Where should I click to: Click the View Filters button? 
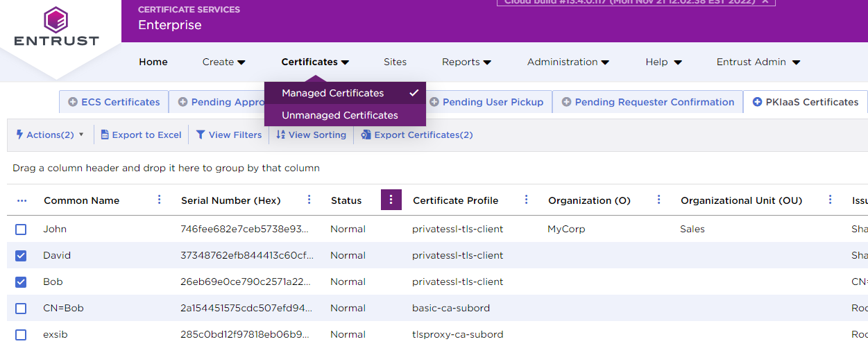point(228,135)
